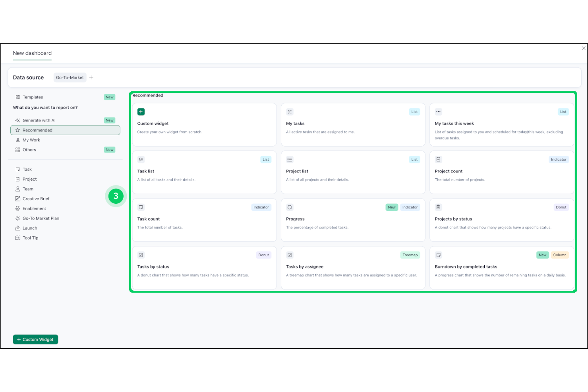Click the My Work person icon
Image resolution: width=588 pixels, height=392 pixels.
17,140
